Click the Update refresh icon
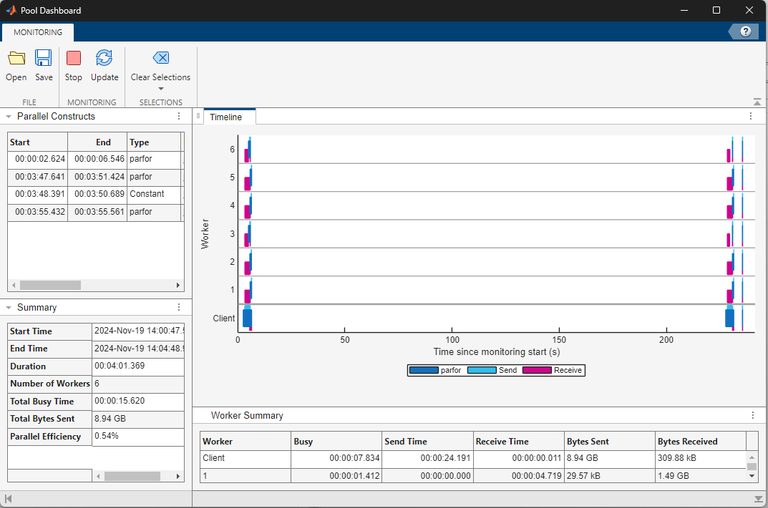Viewport: 768px width, 508px height. 104,59
